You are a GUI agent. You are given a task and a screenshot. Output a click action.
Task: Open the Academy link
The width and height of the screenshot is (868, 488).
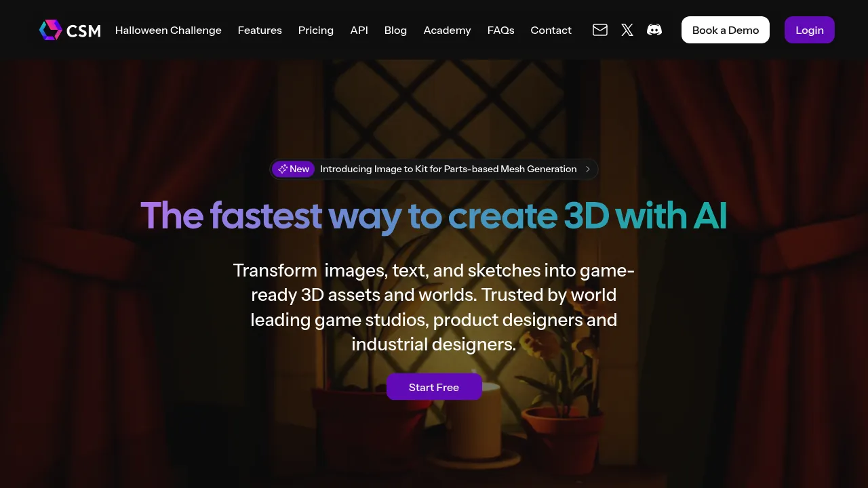pos(447,30)
